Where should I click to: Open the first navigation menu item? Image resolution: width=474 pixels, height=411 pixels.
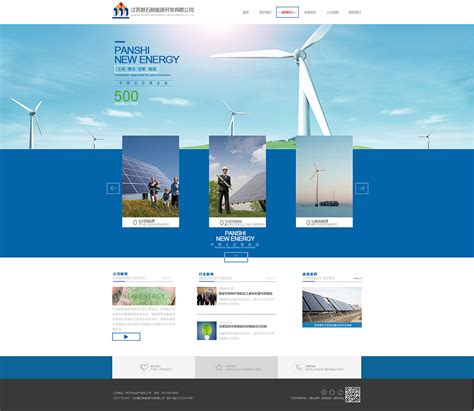pos(246,12)
